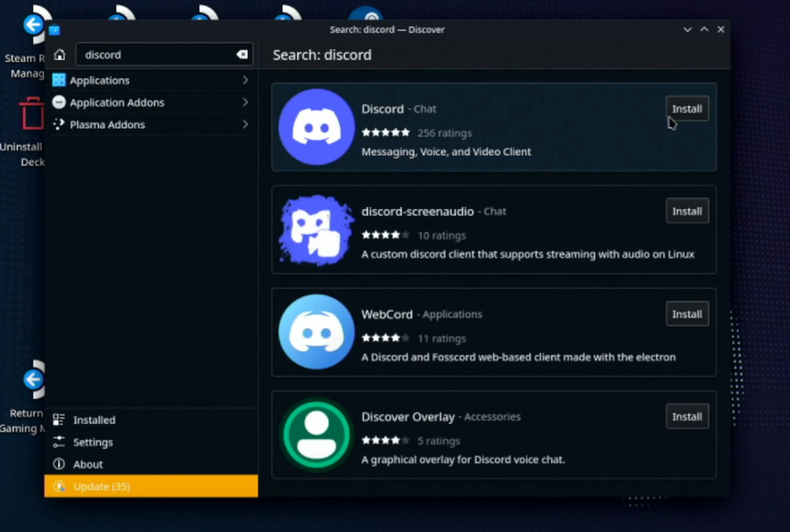Click the Discover window title bar icon

click(55, 30)
